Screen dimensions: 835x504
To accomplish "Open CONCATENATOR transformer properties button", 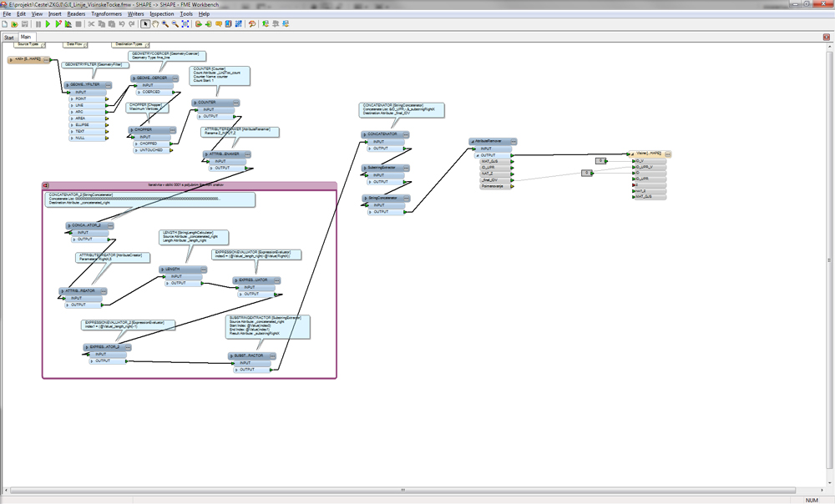I will coord(405,134).
